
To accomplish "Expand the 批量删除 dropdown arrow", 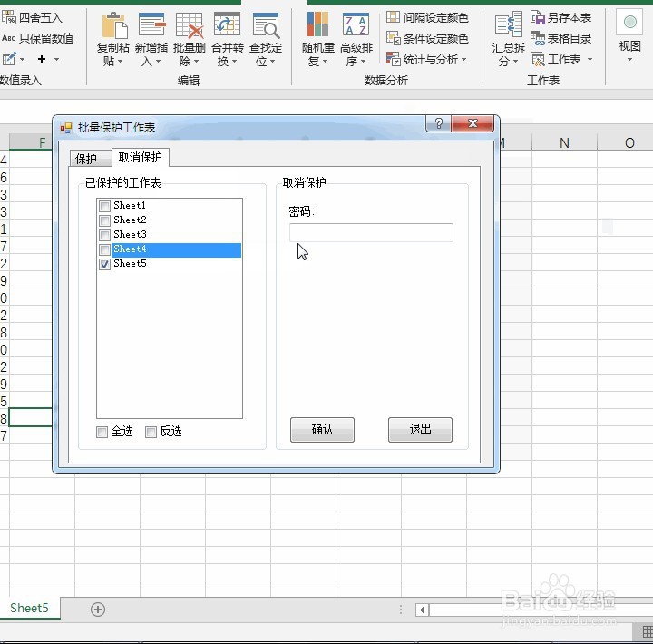I will (x=196, y=62).
